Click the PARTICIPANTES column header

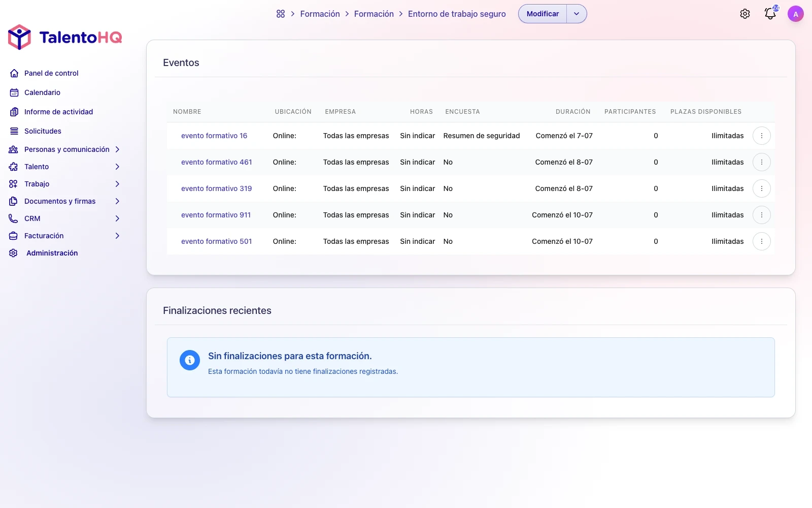tap(630, 112)
